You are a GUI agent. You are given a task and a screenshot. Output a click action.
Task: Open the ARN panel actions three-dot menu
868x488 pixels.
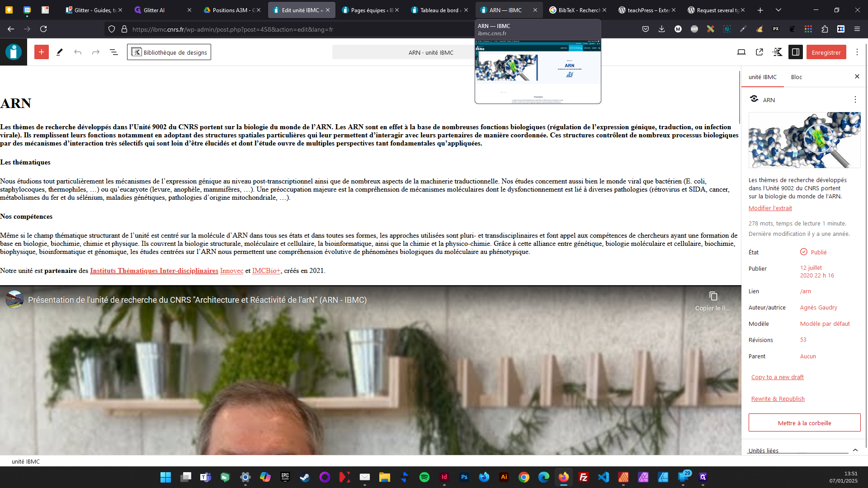tap(855, 99)
